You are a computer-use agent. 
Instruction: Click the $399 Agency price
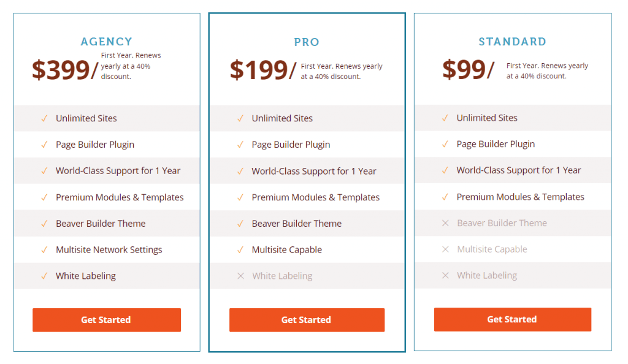pos(61,70)
